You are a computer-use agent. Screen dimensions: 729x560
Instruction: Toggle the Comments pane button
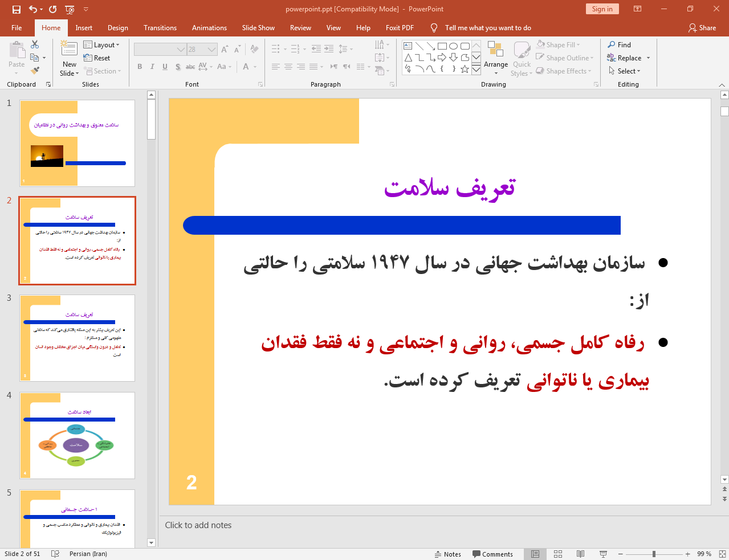492,554
